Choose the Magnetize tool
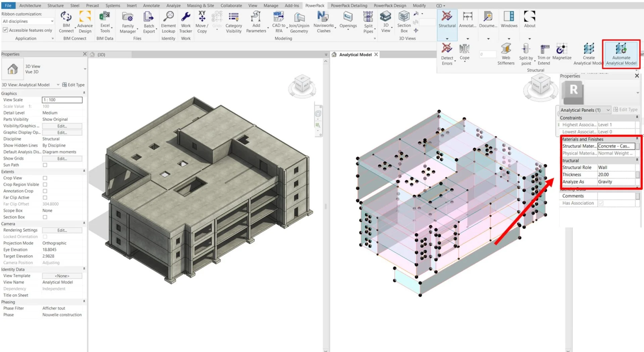This screenshot has width=644, height=352. (x=561, y=52)
